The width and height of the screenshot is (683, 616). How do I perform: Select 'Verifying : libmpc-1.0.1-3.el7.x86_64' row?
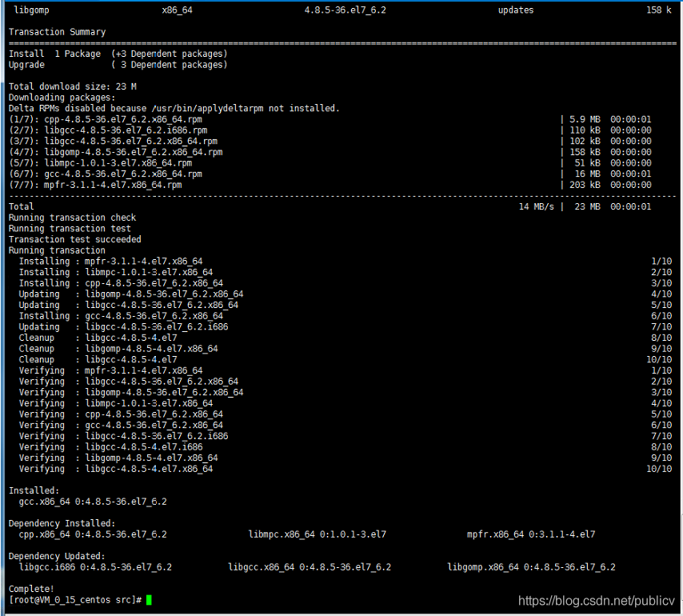tap(345, 403)
